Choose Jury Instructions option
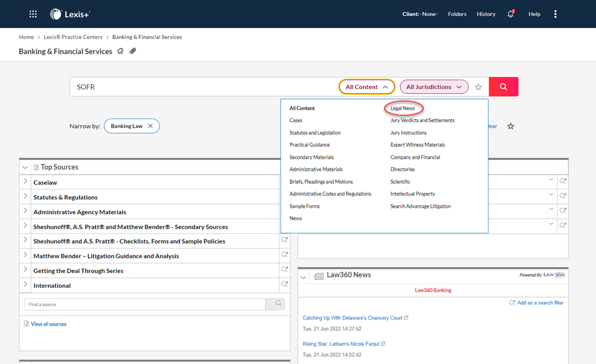Viewport: 596px width, 364px height. pyautogui.click(x=408, y=133)
